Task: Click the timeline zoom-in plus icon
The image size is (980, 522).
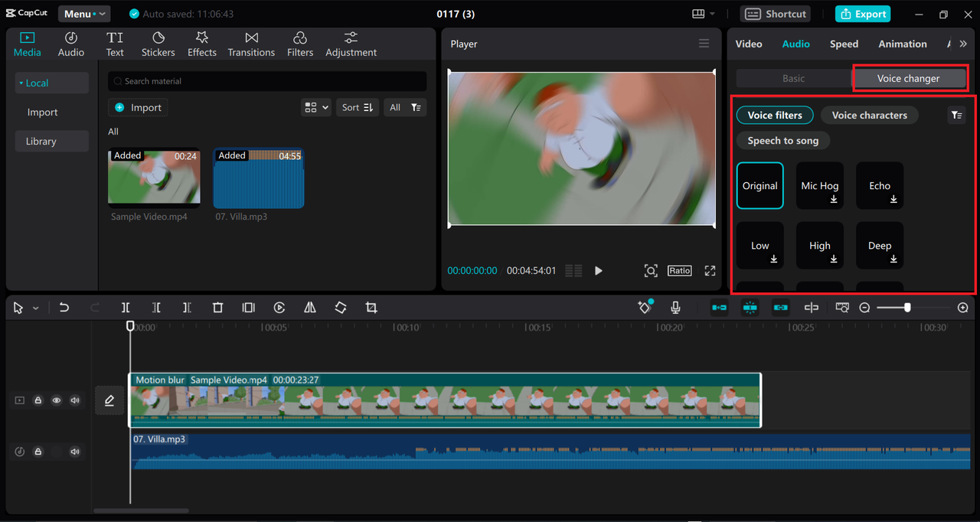Action: (x=963, y=308)
